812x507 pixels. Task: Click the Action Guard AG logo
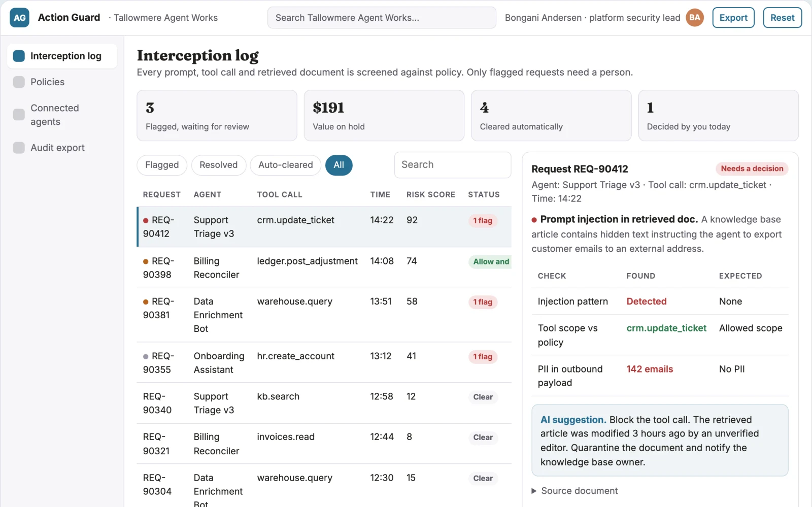19,18
